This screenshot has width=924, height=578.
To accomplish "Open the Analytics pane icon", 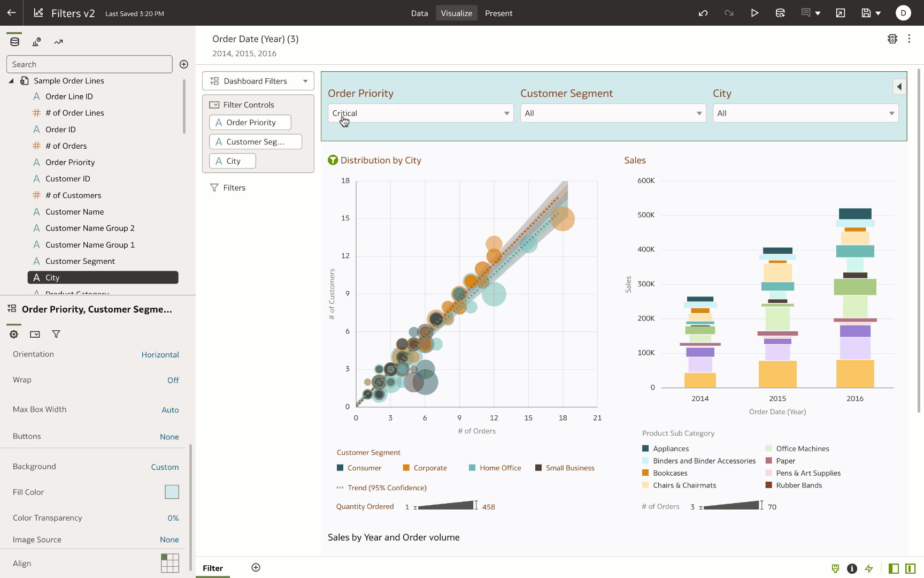I will click(58, 42).
